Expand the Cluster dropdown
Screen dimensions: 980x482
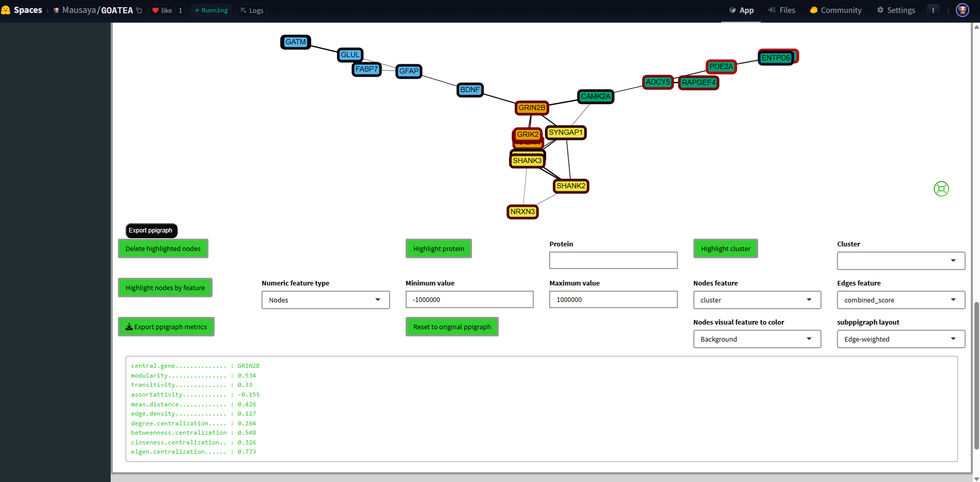pos(901,261)
